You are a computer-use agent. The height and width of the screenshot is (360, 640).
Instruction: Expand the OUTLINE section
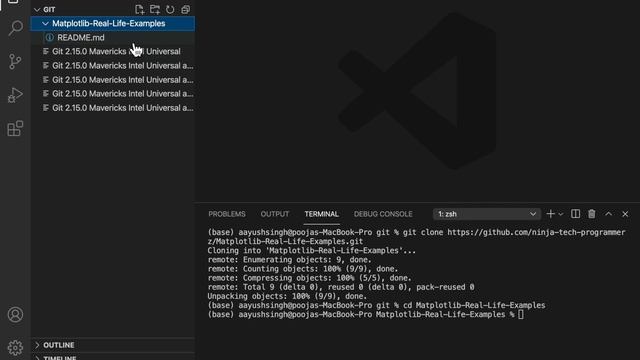coord(37,345)
